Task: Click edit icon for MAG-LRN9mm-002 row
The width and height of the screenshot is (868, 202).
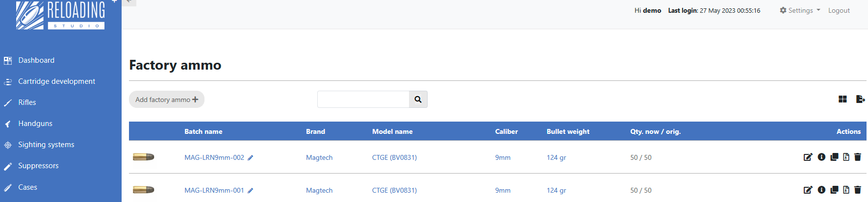Action: (x=808, y=157)
